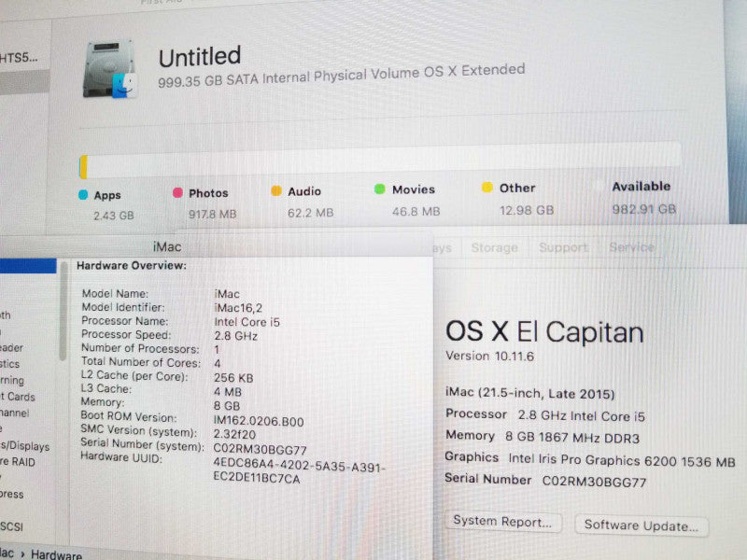The width and height of the screenshot is (747, 560).
Task: Click the serial number in Hardware Overview
Action: [260, 450]
